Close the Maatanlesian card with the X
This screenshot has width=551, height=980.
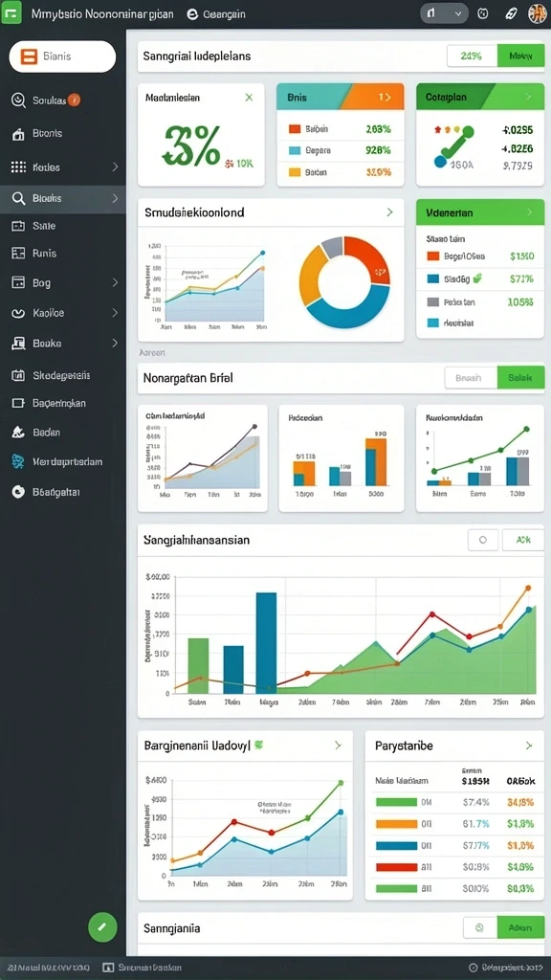250,98
